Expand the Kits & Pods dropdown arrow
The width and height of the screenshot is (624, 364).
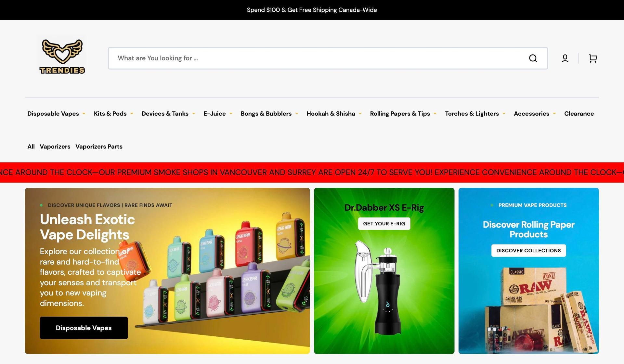pos(132,114)
